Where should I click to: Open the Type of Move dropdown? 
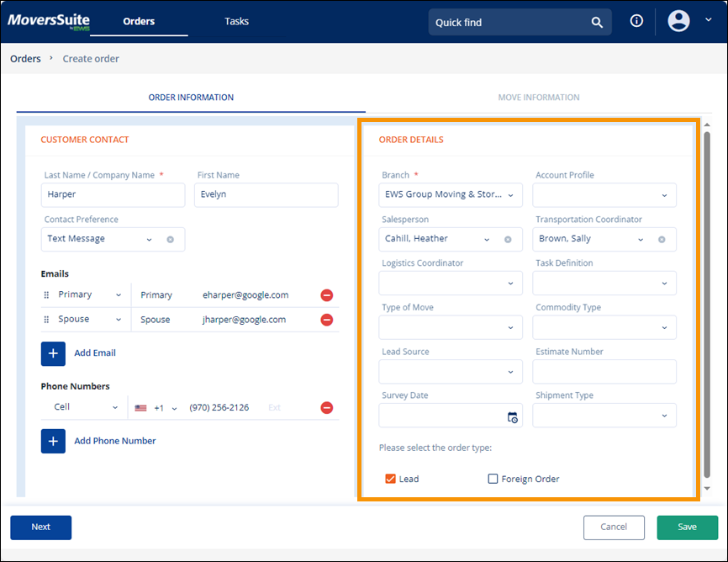point(451,327)
